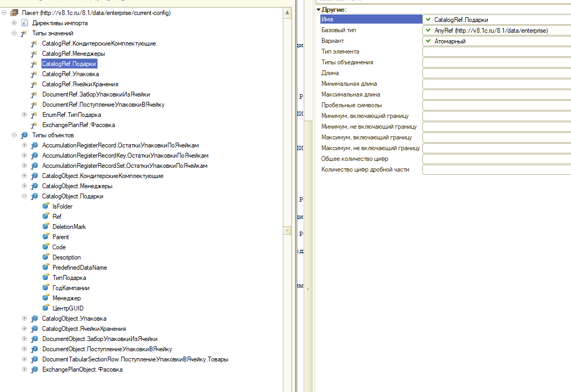This screenshot has width=571, height=392.
Task: Toggle the checkmark on the Вариант property
Action: click(428, 41)
